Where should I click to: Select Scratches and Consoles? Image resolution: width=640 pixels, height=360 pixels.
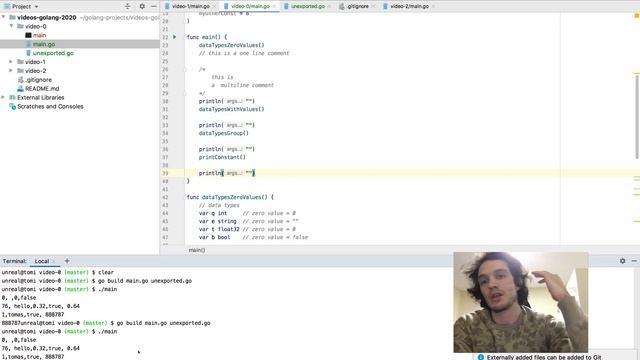50,106
